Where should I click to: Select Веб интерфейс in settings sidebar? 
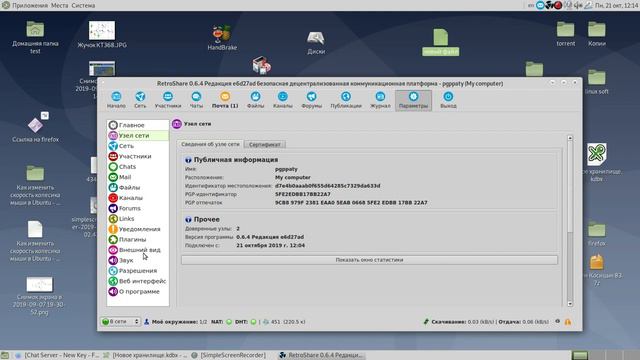pyautogui.click(x=138, y=281)
